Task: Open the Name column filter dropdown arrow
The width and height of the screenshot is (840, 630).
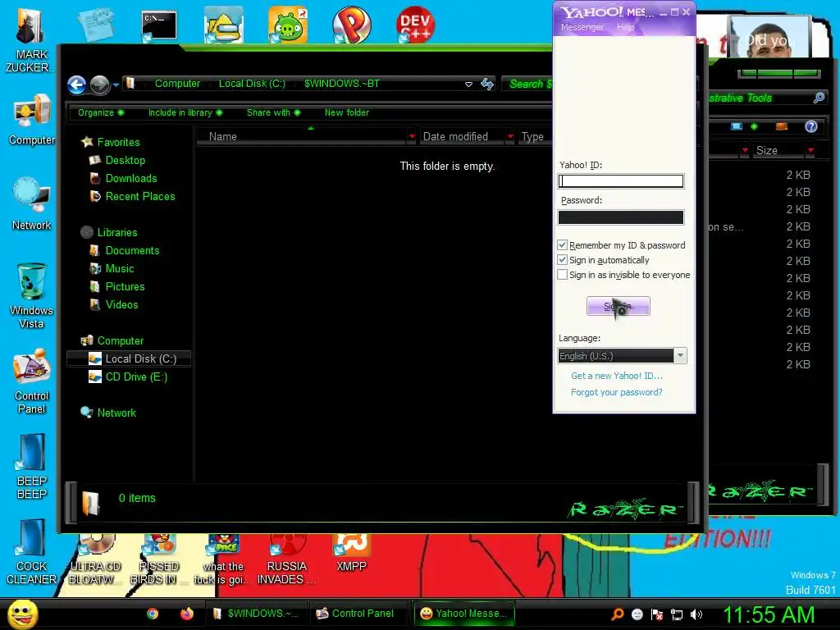Action: tap(412, 137)
